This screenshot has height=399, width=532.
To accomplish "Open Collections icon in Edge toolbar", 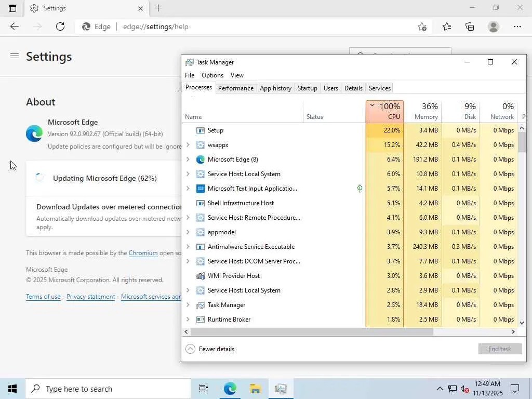I will [x=470, y=26].
